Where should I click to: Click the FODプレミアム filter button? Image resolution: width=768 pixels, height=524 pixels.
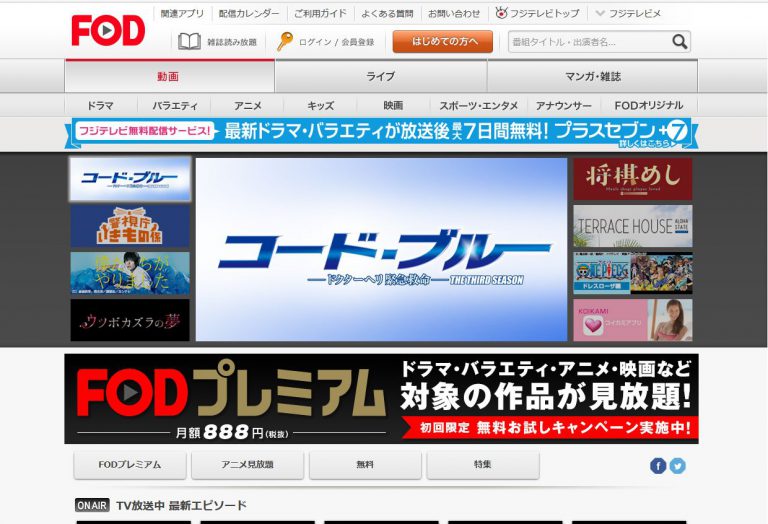130,465
